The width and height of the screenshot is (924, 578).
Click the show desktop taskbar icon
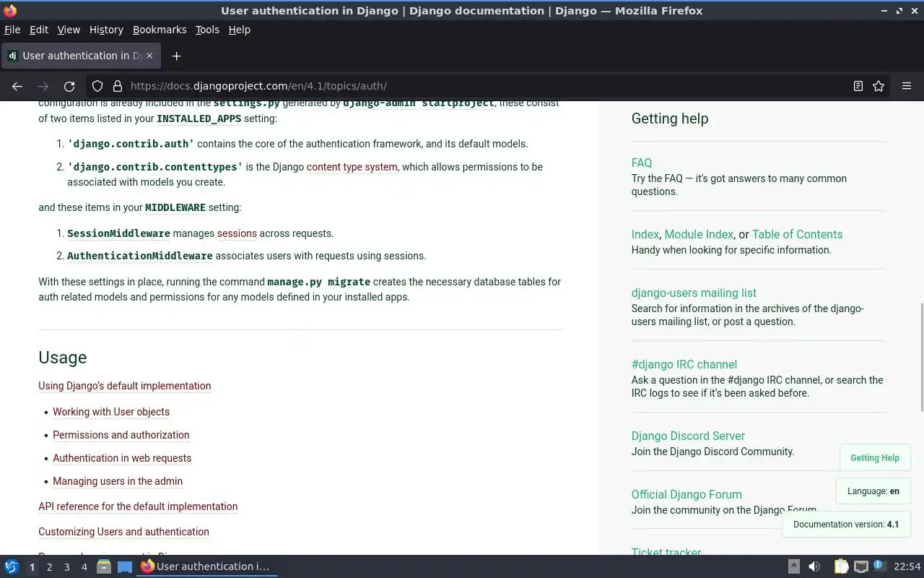tap(125, 566)
